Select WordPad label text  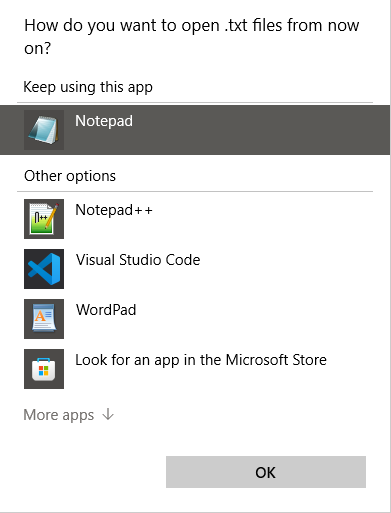(x=106, y=310)
